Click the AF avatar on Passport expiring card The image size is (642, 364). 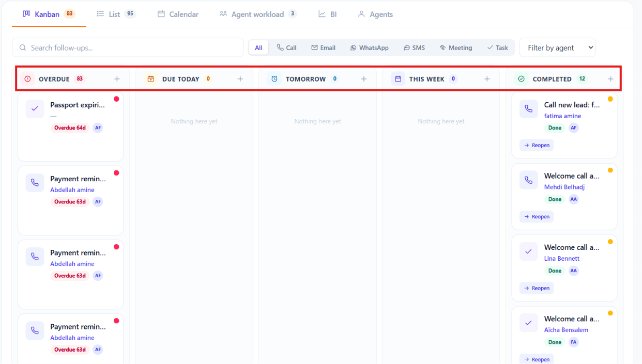point(98,128)
